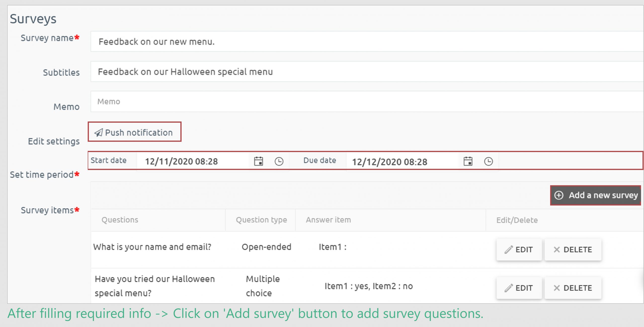
Task: Click the Survey items label
Action: [x=47, y=210]
